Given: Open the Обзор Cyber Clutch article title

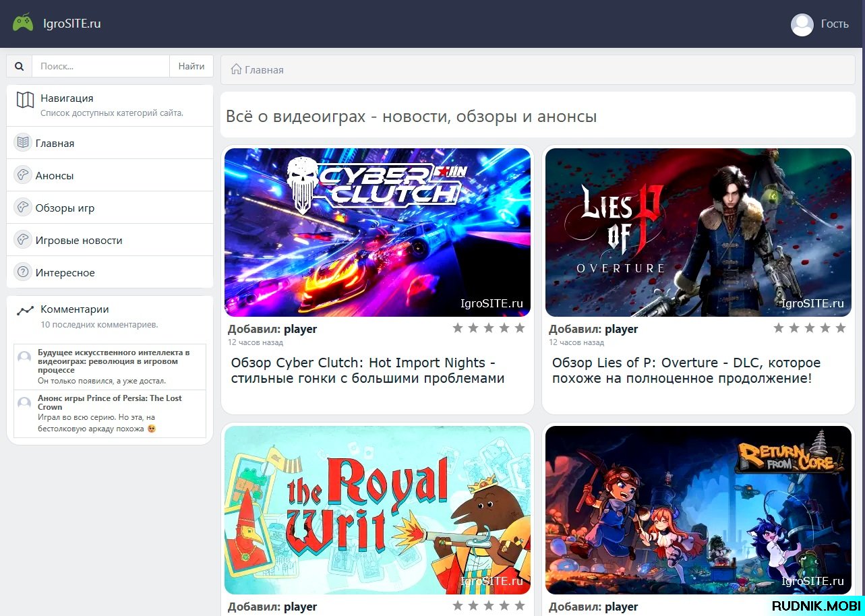Looking at the screenshot, I should pyautogui.click(x=368, y=371).
